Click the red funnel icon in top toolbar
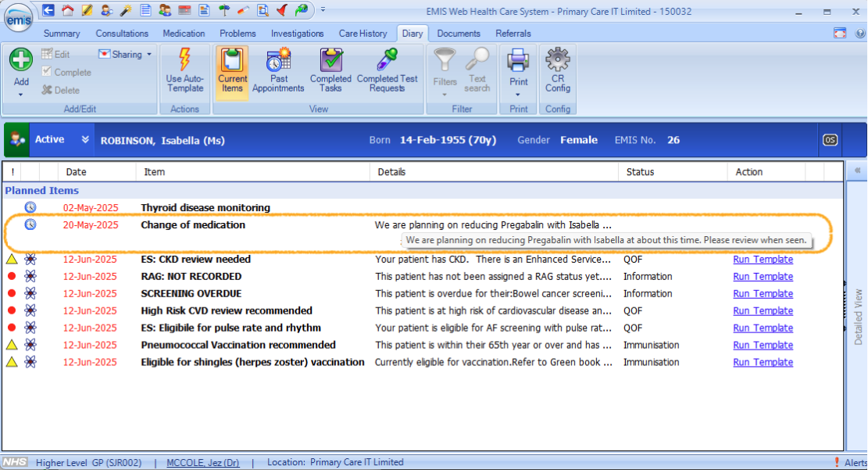Viewport: 868px width, 470px height. (x=282, y=10)
